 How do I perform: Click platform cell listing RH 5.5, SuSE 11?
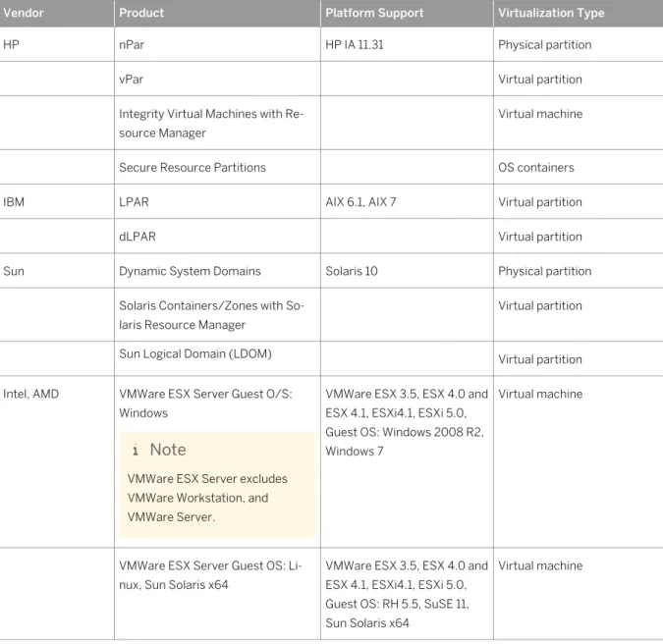tap(407, 594)
